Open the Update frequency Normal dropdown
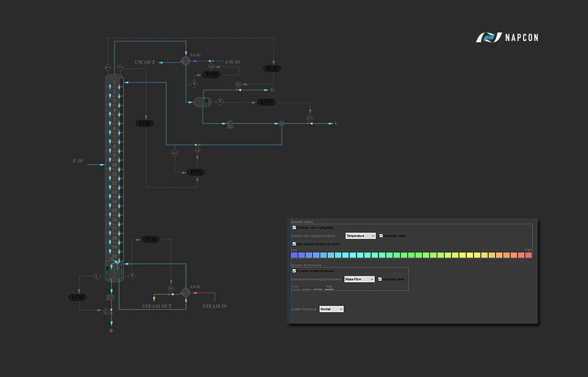This screenshot has height=377, width=588. pos(331,309)
